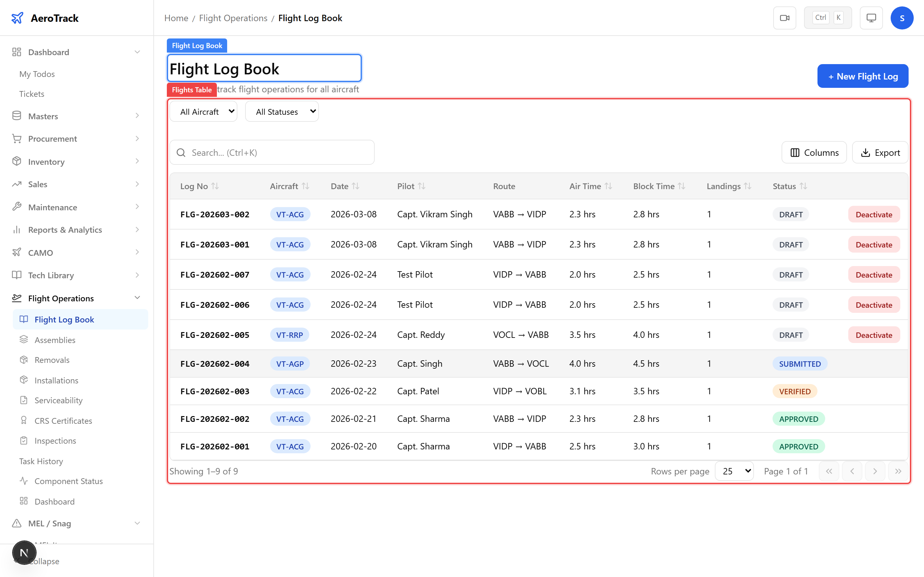Click the round N badge button
The width and height of the screenshot is (924, 577).
[24, 552]
